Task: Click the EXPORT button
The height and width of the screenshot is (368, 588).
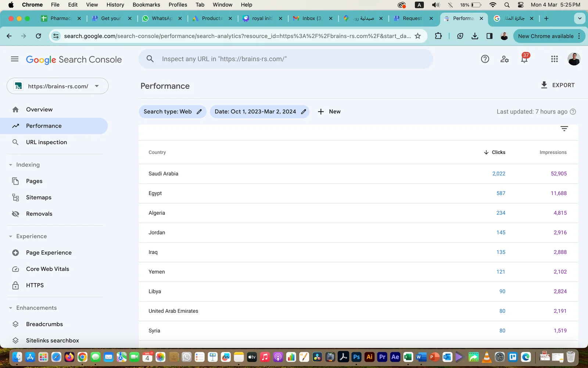Action: [x=557, y=85]
